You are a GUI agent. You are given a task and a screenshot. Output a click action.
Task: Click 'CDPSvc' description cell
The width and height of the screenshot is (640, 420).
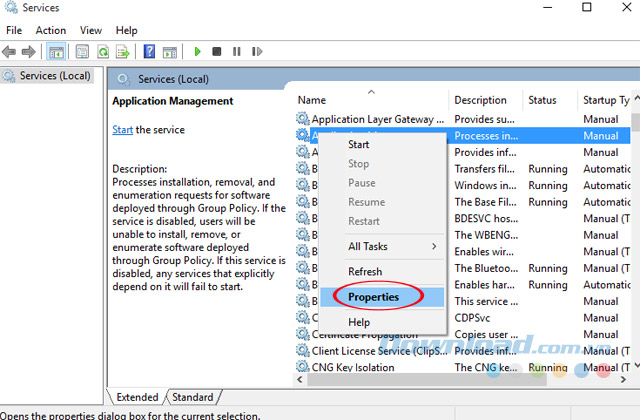click(x=472, y=318)
